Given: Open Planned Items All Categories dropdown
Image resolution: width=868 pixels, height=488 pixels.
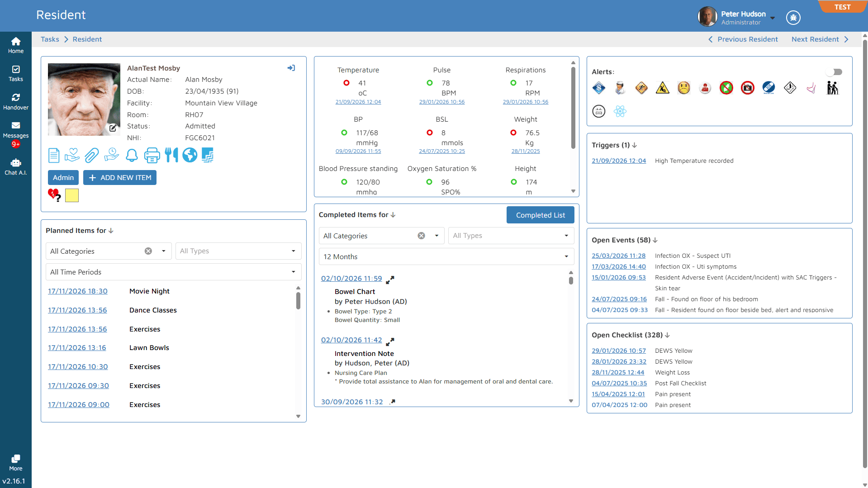Looking at the screenshot, I should pos(109,251).
